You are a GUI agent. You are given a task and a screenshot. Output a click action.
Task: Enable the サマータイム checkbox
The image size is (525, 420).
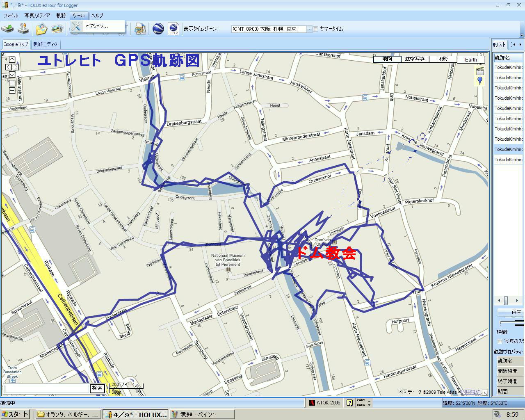[316, 29]
